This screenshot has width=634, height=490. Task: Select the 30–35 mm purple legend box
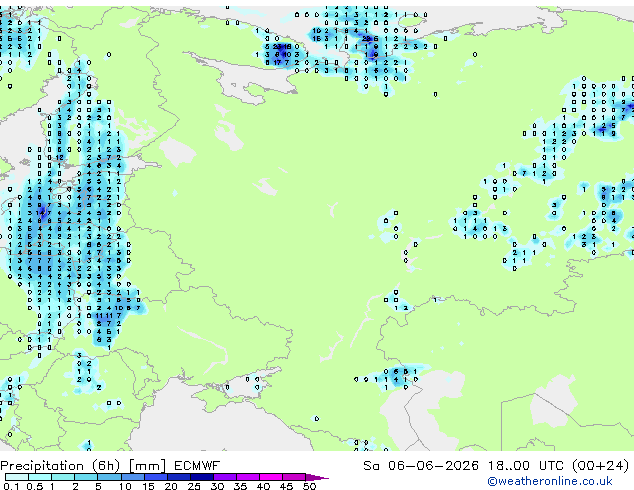225,477
